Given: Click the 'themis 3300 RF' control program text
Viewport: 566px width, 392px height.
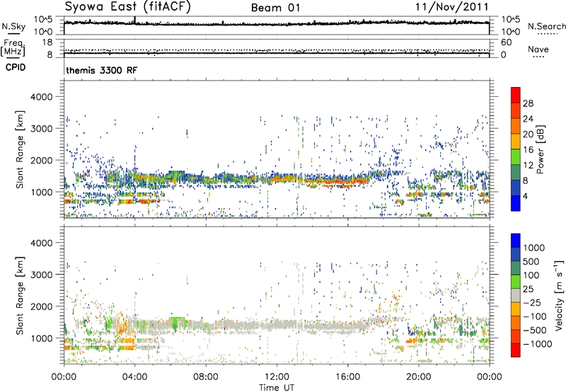Looking at the screenshot, I should pyautogui.click(x=102, y=70).
